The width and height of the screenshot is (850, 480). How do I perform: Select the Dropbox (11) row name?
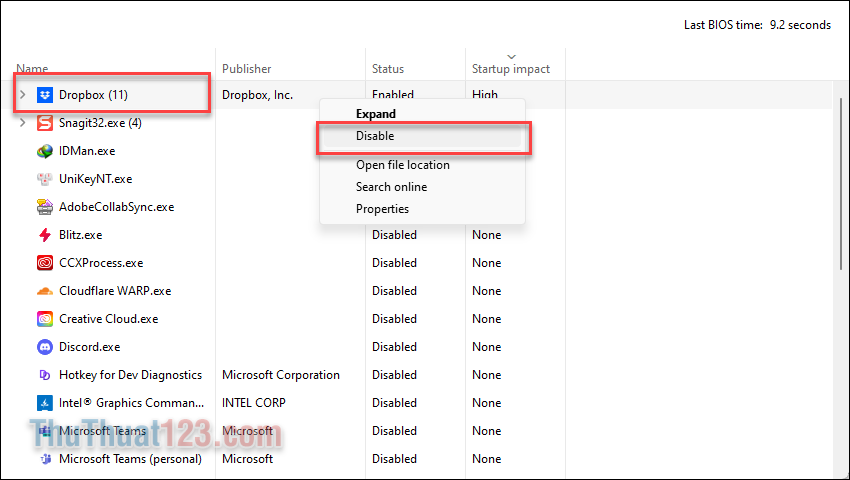93,95
